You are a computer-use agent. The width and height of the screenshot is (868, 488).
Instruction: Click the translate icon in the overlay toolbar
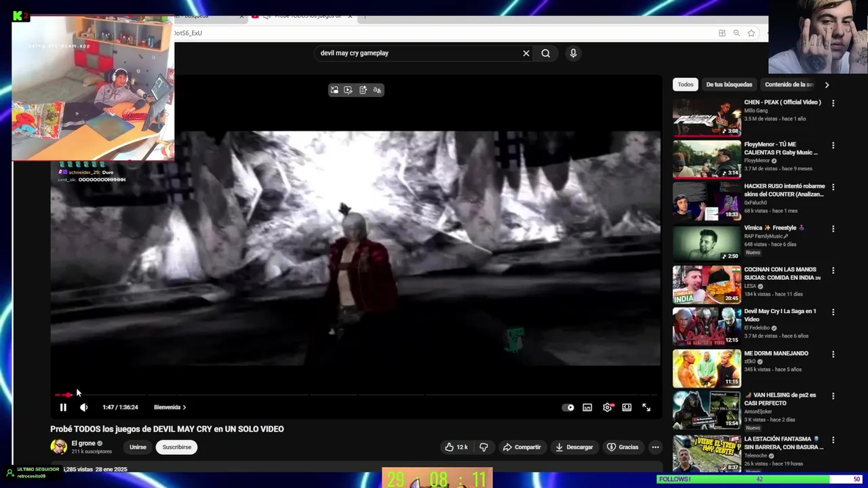pyautogui.click(x=377, y=90)
